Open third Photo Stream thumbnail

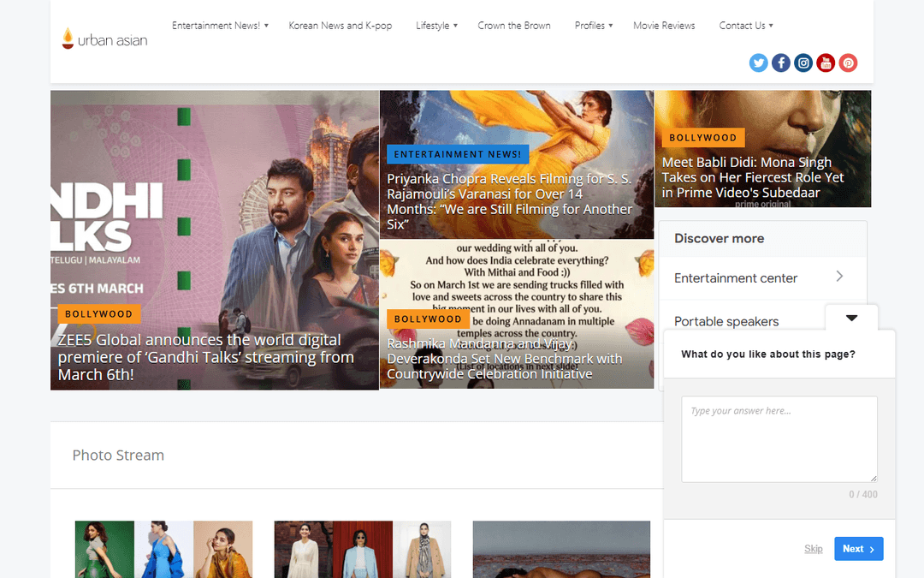561,549
